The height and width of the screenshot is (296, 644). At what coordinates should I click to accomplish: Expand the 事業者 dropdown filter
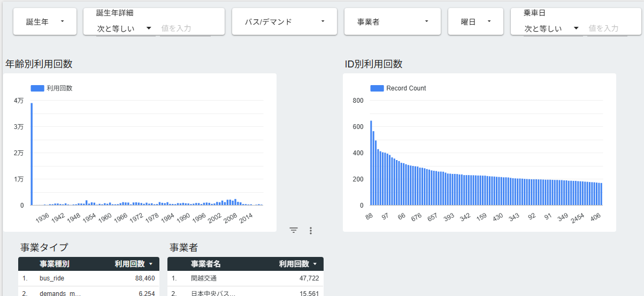(393, 21)
